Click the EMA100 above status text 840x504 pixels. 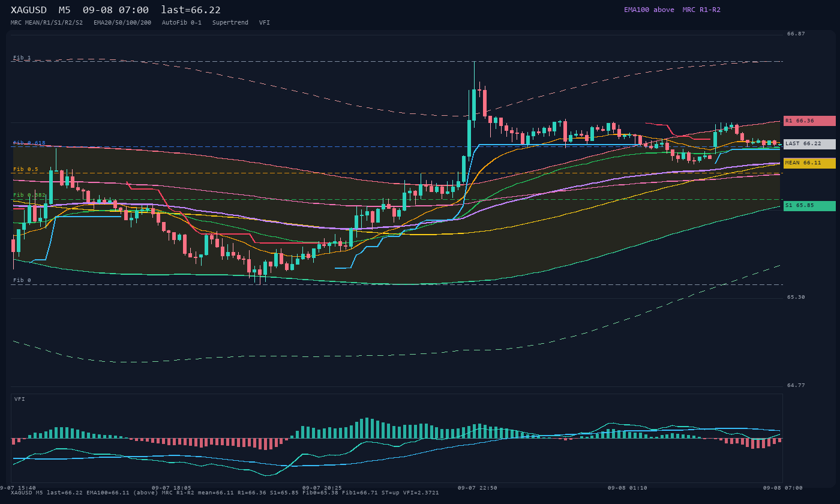pyautogui.click(x=649, y=10)
